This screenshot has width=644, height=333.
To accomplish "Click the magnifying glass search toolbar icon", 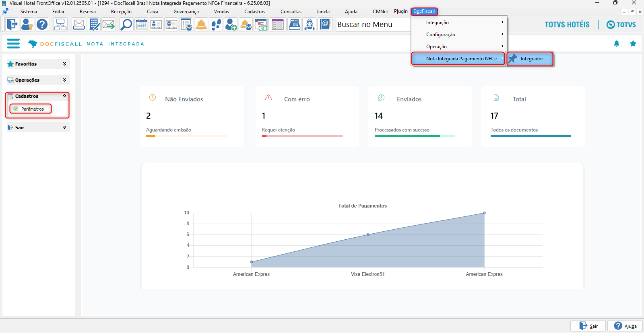I will [126, 25].
